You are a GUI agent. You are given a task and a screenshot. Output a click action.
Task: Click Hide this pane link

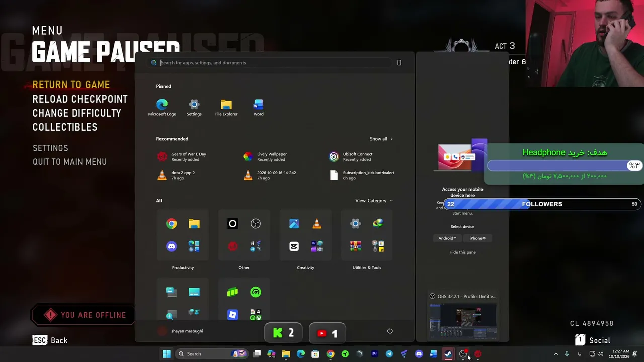point(462,252)
